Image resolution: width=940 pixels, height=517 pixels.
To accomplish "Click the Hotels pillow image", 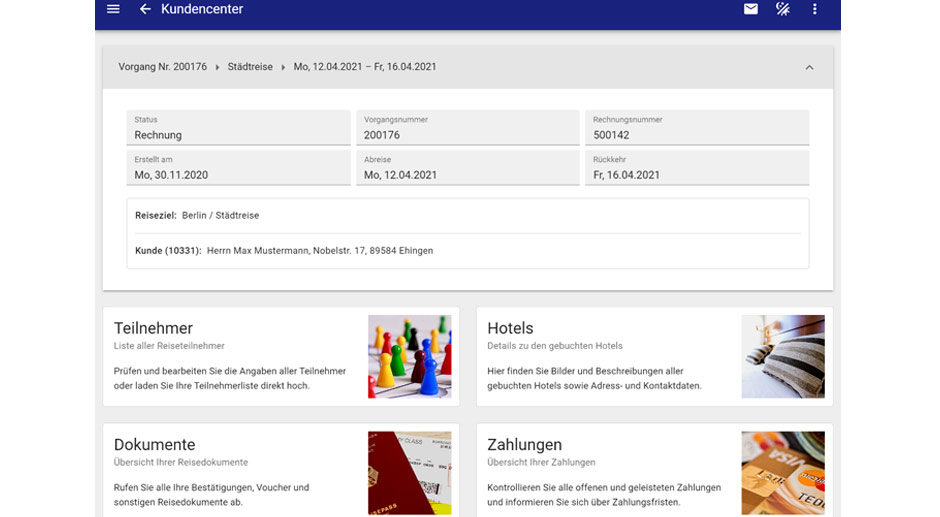I will (782, 356).
